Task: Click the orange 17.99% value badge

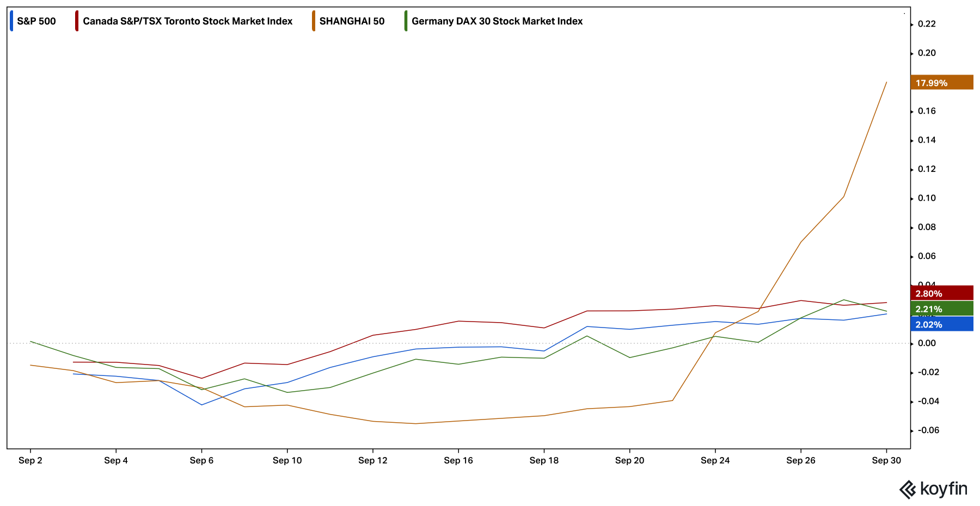Action: click(x=941, y=83)
